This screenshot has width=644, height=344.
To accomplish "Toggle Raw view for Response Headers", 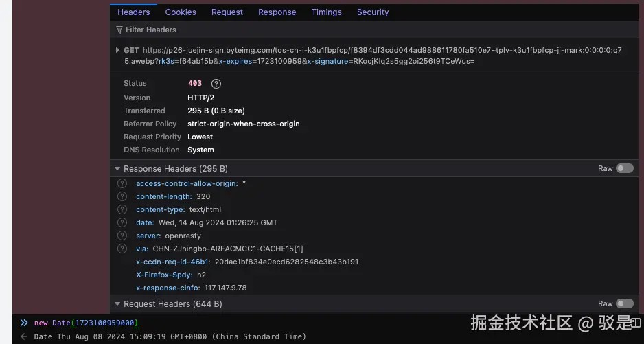I will (x=624, y=168).
